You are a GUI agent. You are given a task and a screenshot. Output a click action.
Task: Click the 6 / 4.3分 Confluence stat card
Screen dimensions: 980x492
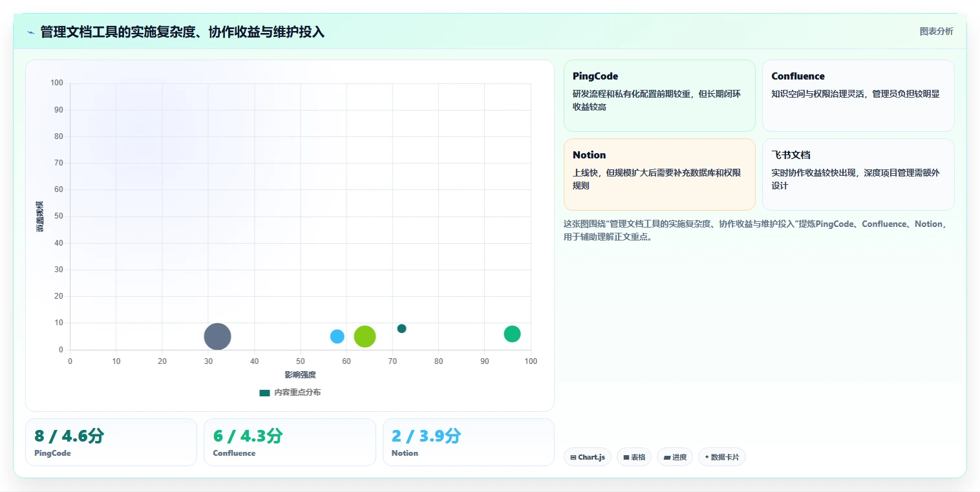[290, 442]
